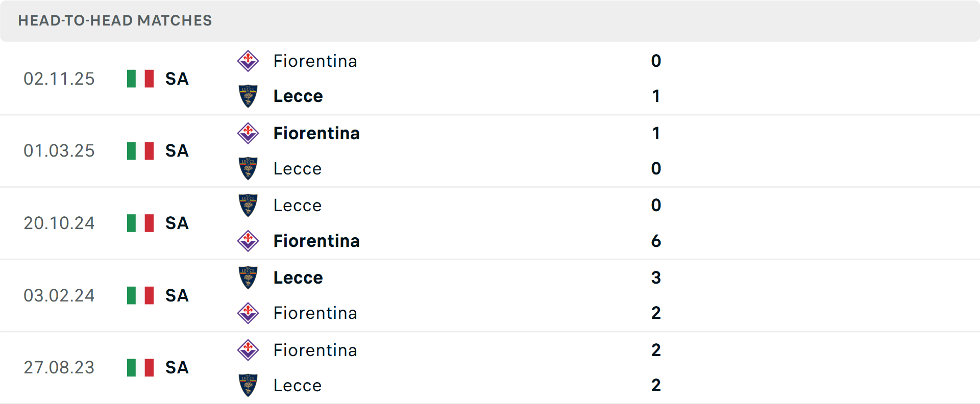Click Fiorentina's score of 6
Viewport: 980px width, 404px height.
[x=656, y=241]
